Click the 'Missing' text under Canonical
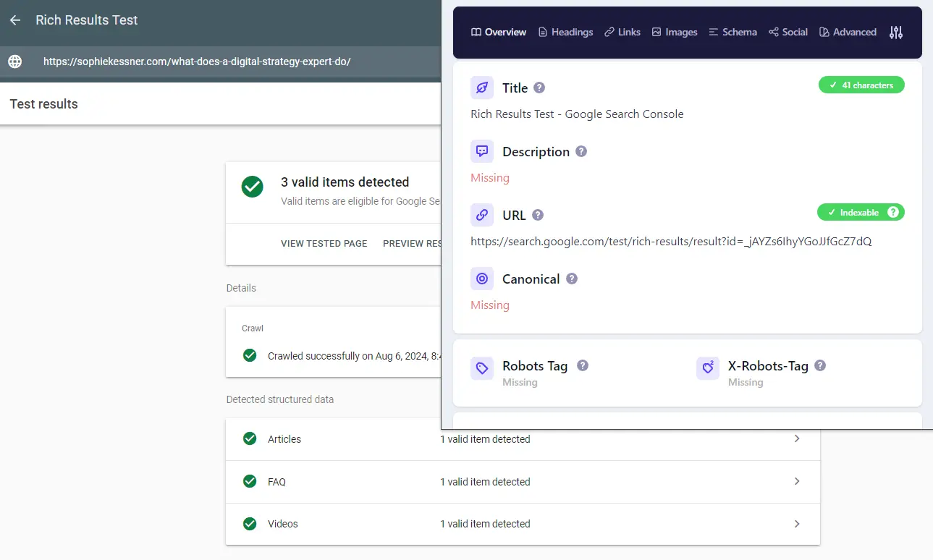The width and height of the screenshot is (933, 560). (x=490, y=305)
